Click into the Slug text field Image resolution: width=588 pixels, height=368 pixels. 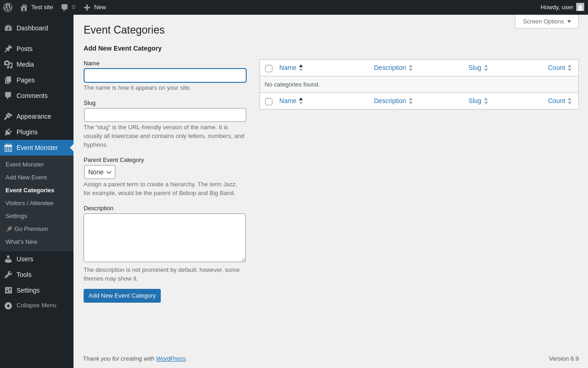pos(165,115)
